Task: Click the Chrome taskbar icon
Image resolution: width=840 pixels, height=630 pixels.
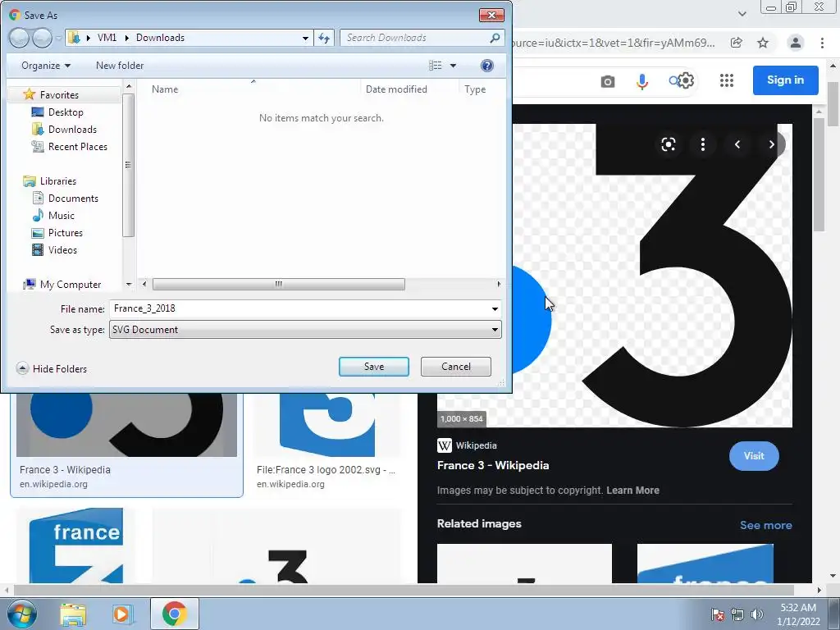Action: click(x=175, y=614)
